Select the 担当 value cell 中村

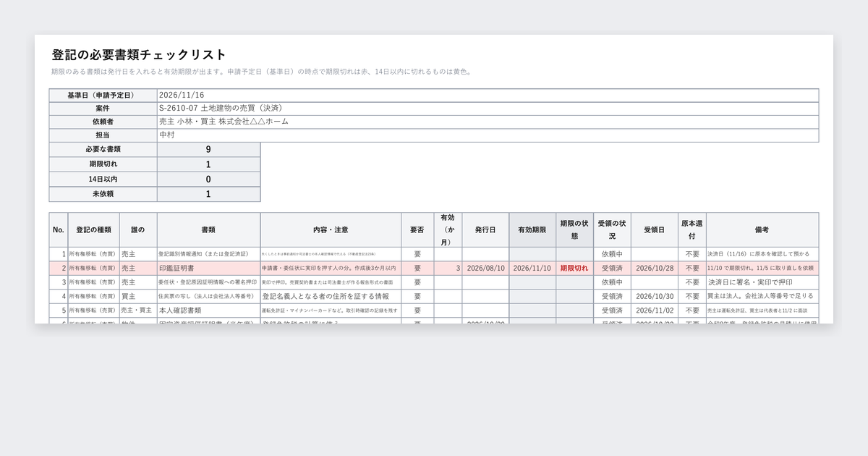tap(488, 135)
